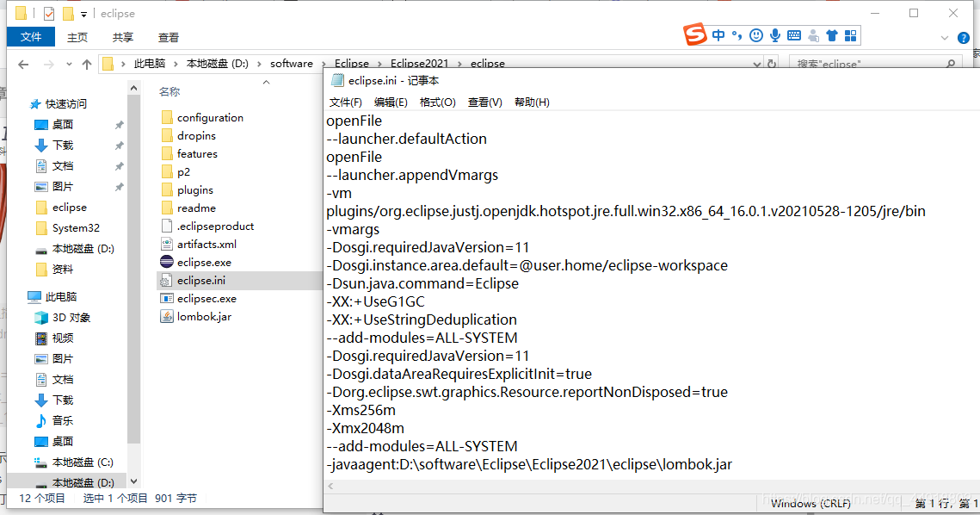980x515 pixels.
Task: Click the Sogou help question mark icon
Action: click(x=963, y=37)
